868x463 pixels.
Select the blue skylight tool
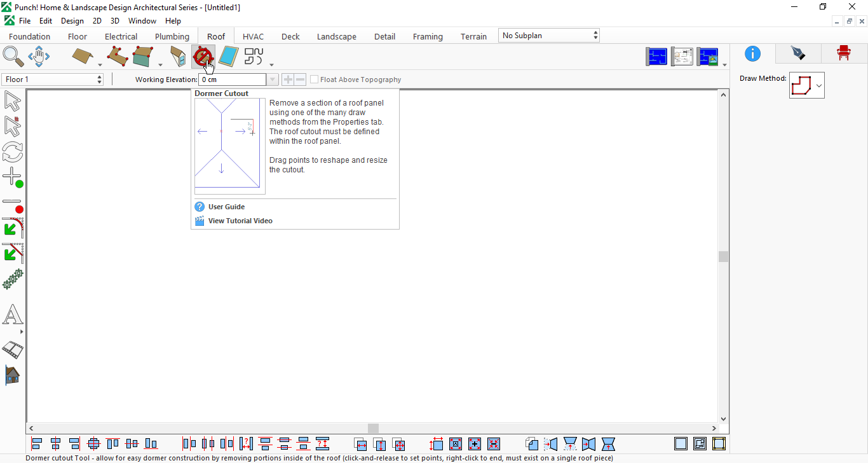click(x=228, y=57)
